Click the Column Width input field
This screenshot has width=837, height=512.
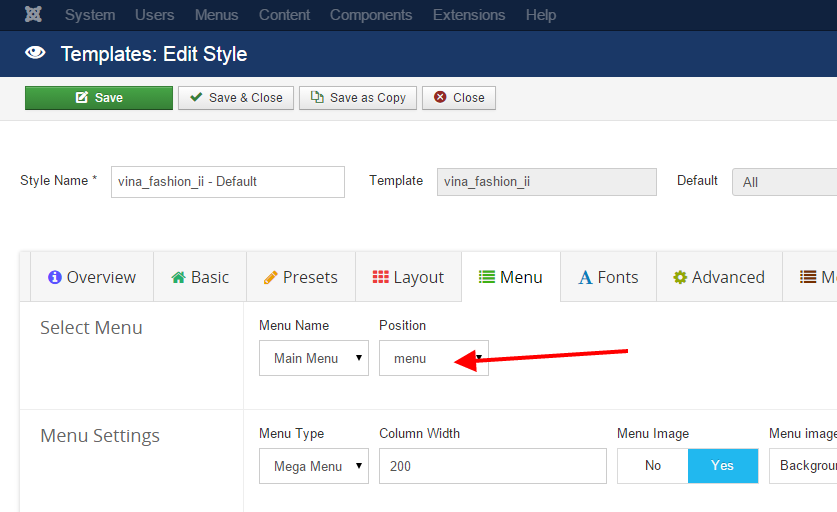492,466
